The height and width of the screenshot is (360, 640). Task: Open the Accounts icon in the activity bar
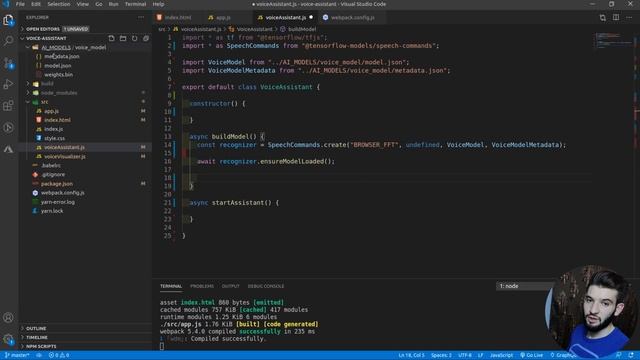coord(8,318)
